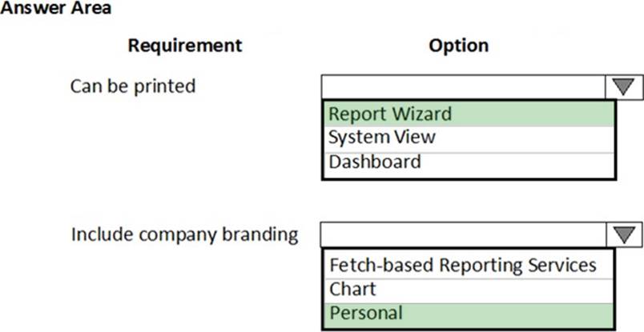This screenshot has height=332, width=644.
Task: Click the empty Can be printed combo box
Action: [463, 86]
